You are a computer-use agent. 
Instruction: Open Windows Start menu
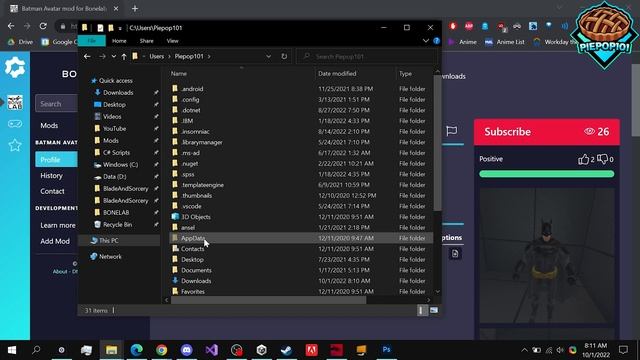point(12,350)
